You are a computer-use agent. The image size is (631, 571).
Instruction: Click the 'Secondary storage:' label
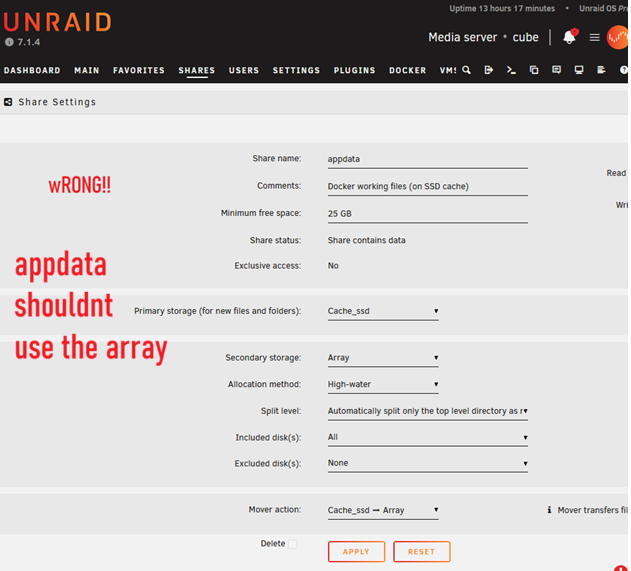(263, 358)
